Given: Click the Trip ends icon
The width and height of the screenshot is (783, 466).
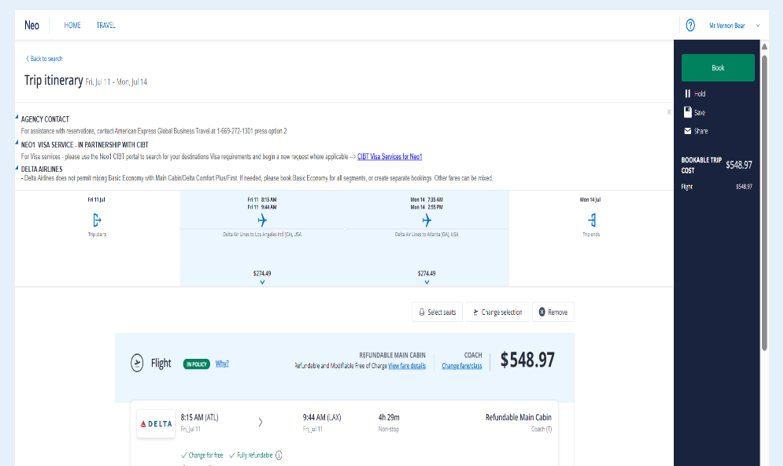Looking at the screenshot, I should coord(592,220).
